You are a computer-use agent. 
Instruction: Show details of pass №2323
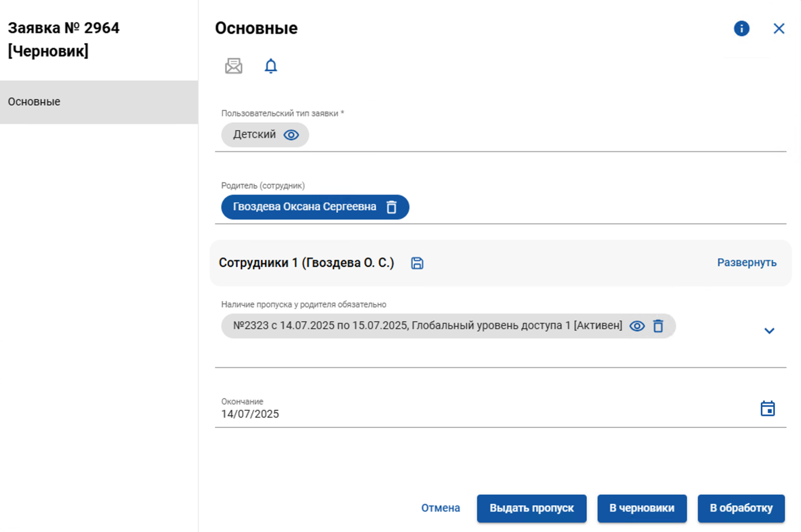(638, 326)
